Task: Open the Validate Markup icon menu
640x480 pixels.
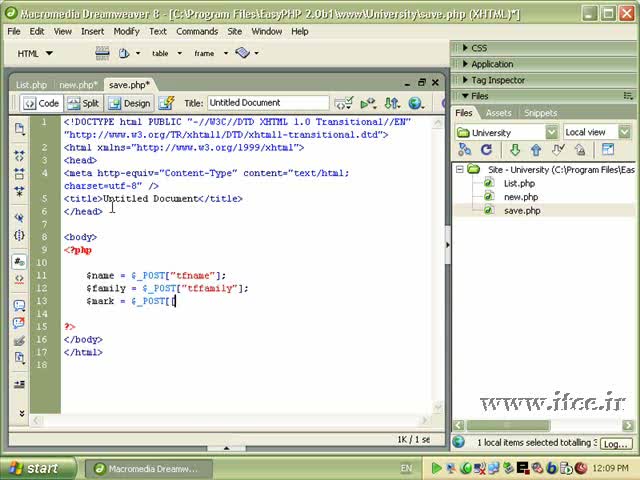Action: [344, 103]
